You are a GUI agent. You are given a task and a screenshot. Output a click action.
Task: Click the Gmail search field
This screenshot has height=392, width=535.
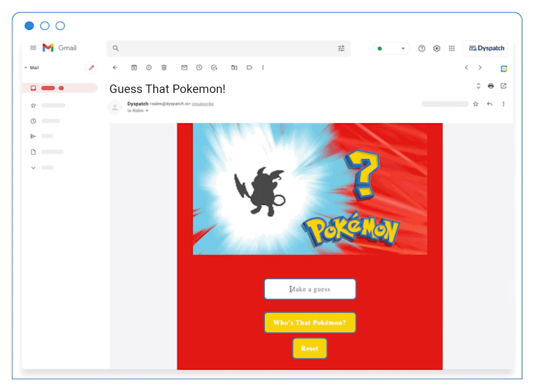pos(228,48)
